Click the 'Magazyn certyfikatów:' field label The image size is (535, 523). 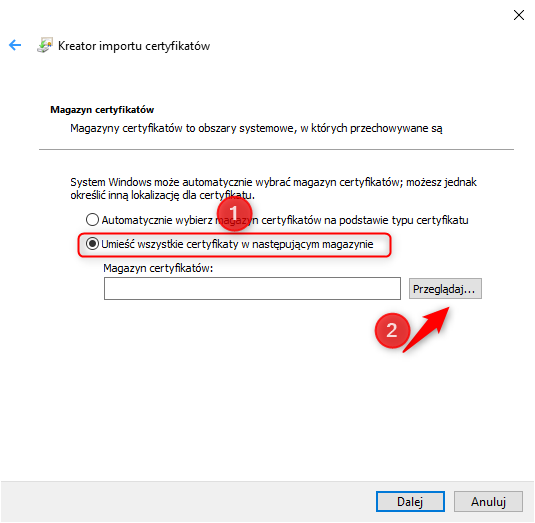click(x=158, y=268)
